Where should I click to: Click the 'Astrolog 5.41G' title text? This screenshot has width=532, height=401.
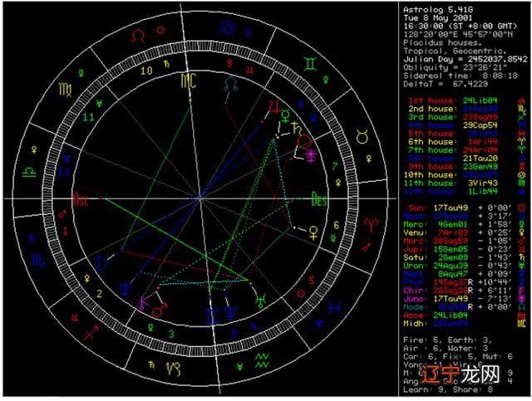(438, 9)
